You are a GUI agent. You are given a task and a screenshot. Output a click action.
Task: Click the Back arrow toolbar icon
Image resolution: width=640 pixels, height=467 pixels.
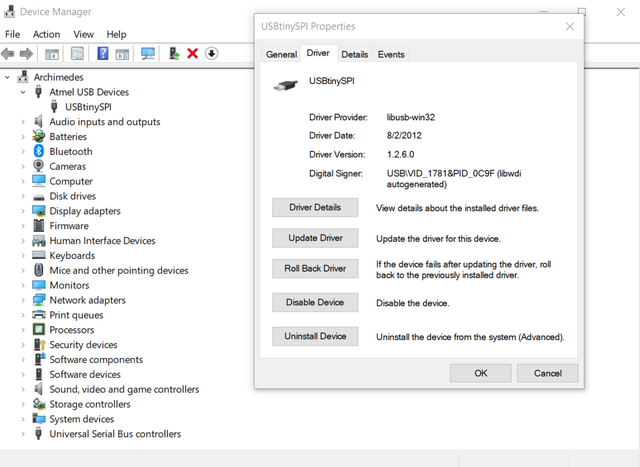tap(8, 53)
